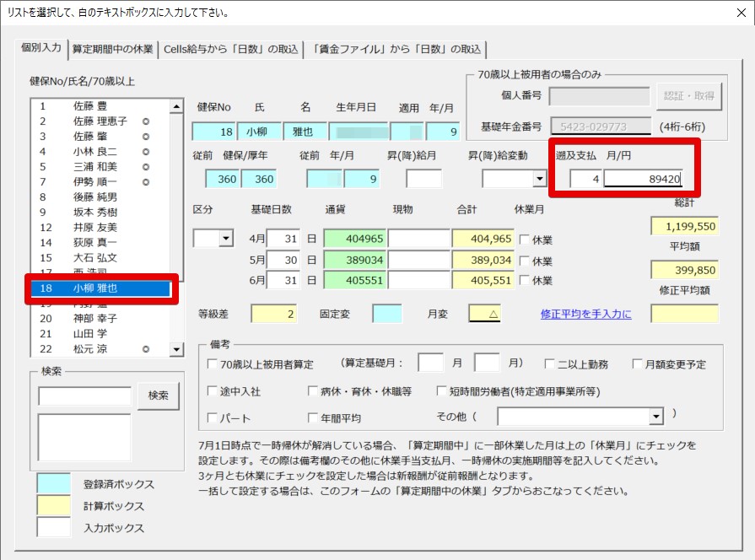This screenshot has width=755, height=560.
Task: Select 大石 弘文 in employee list
Action: tap(100, 257)
